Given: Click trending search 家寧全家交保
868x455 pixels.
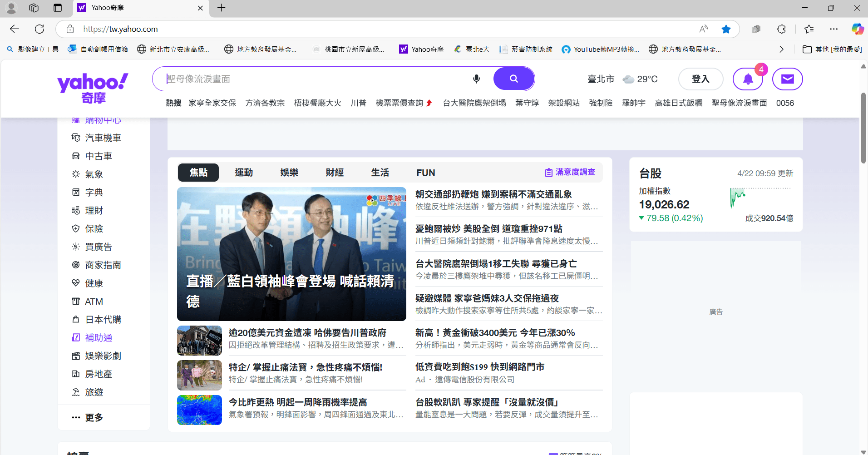Looking at the screenshot, I should pyautogui.click(x=212, y=103).
